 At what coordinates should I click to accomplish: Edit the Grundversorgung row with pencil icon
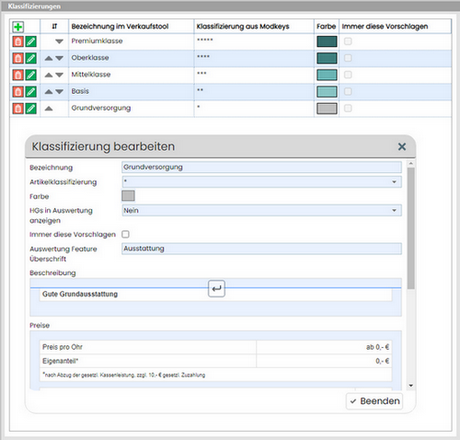pos(31,108)
